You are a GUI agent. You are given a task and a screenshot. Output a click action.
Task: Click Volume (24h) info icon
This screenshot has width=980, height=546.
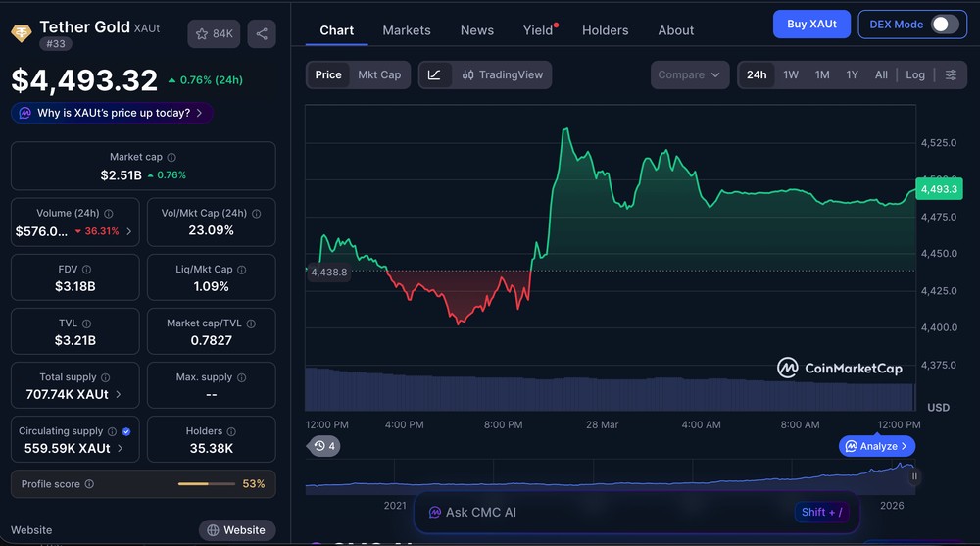point(108,214)
